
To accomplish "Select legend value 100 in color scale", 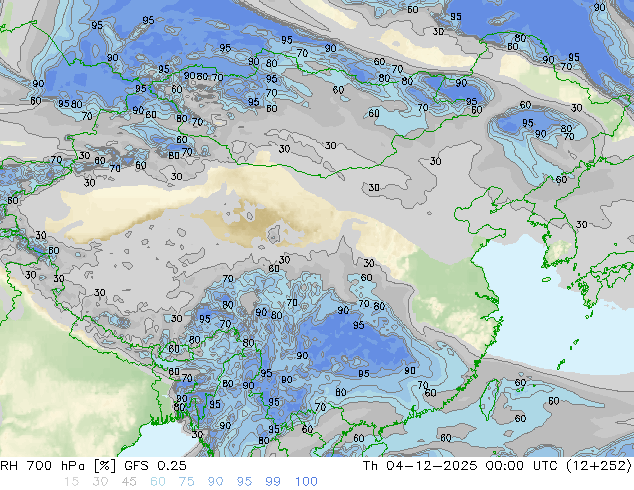I will (306, 482).
